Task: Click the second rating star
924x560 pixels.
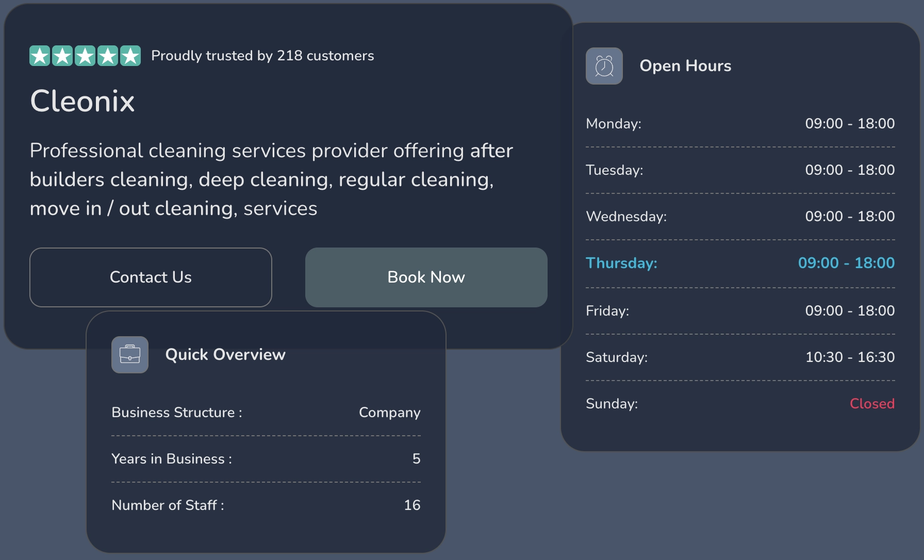Action: pyautogui.click(x=62, y=56)
